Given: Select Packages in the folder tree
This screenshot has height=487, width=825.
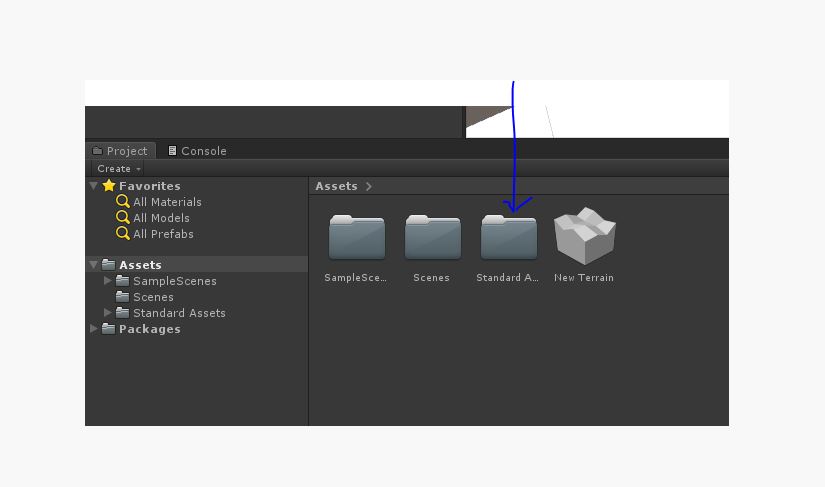Looking at the screenshot, I should [149, 329].
